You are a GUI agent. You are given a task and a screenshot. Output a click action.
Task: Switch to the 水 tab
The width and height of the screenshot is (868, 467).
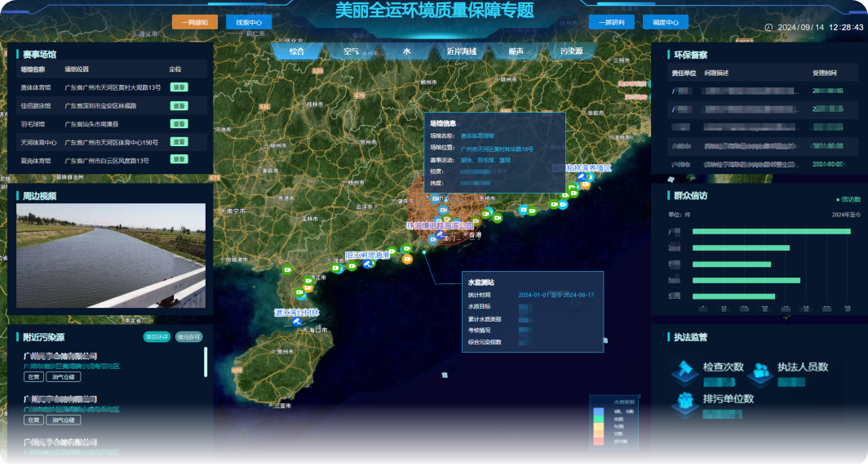tap(406, 51)
